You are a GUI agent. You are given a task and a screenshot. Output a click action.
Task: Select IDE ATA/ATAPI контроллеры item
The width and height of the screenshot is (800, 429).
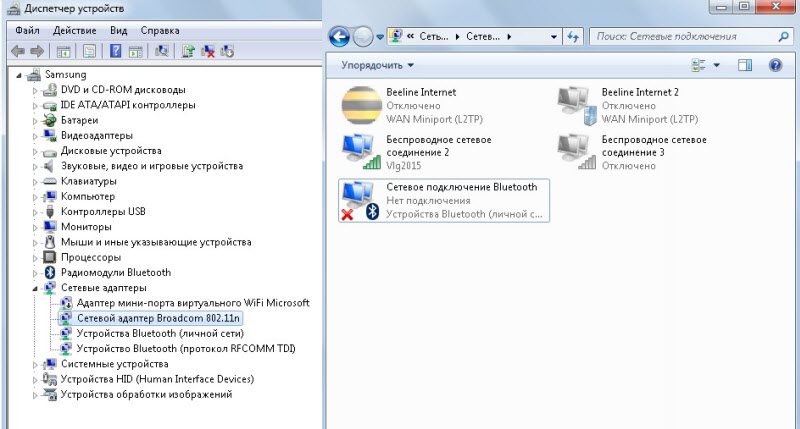pyautogui.click(x=128, y=105)
